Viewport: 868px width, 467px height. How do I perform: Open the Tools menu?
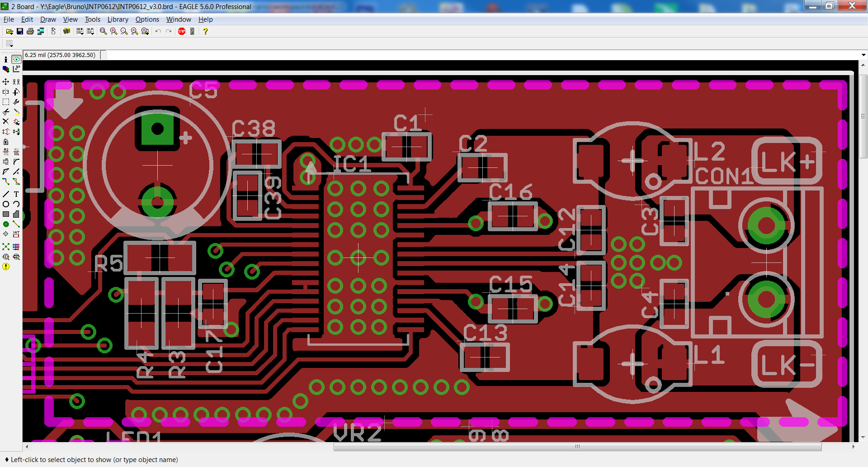(93, 19)
